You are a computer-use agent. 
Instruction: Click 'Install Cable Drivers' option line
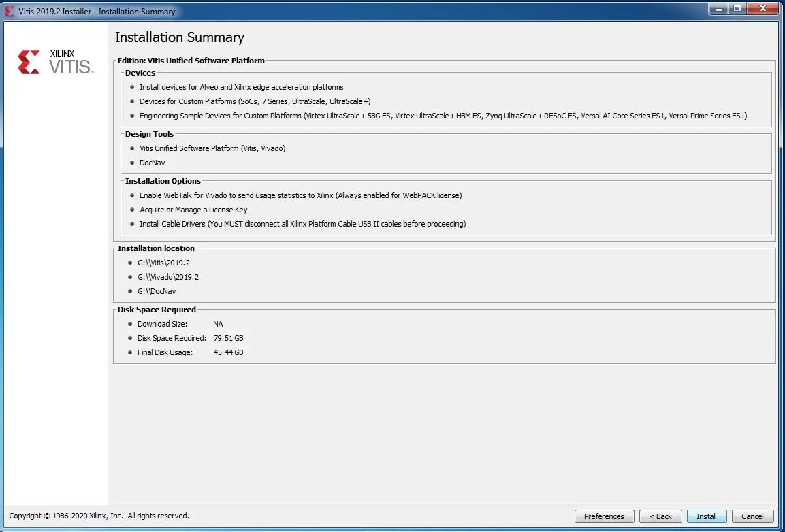coord(302,225)
